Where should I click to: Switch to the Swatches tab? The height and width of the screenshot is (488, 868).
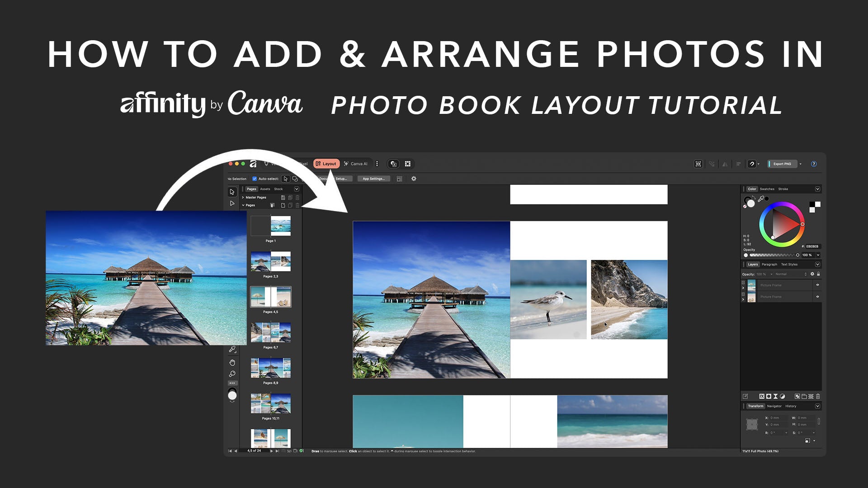pos(767,189)
